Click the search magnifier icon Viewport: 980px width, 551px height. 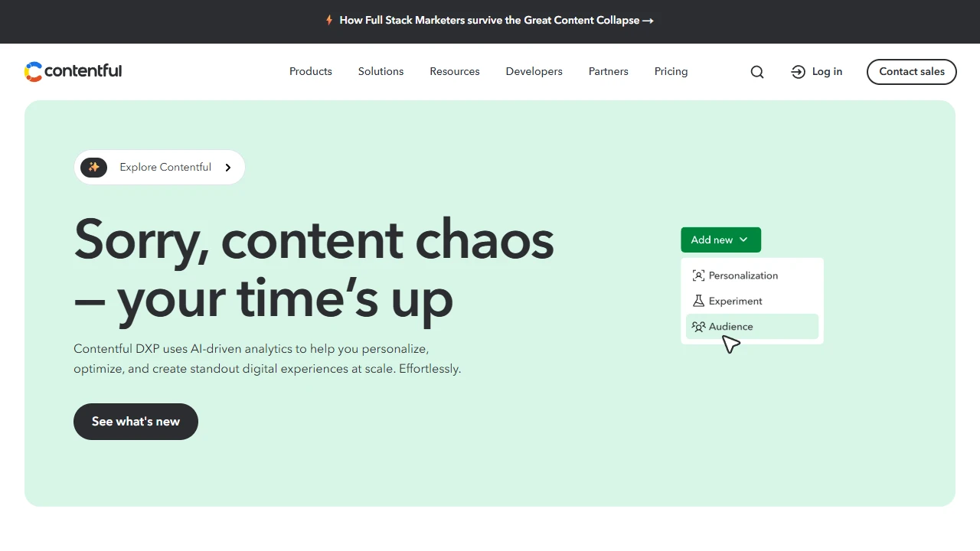[756, 71]
